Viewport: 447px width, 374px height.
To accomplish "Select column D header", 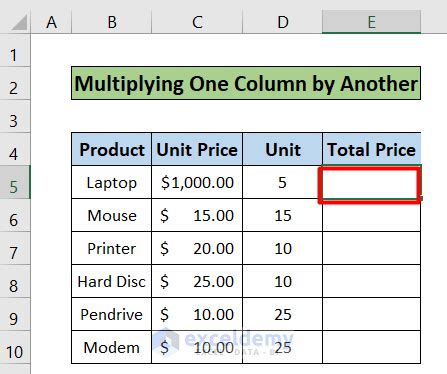I will click(283, 23).
